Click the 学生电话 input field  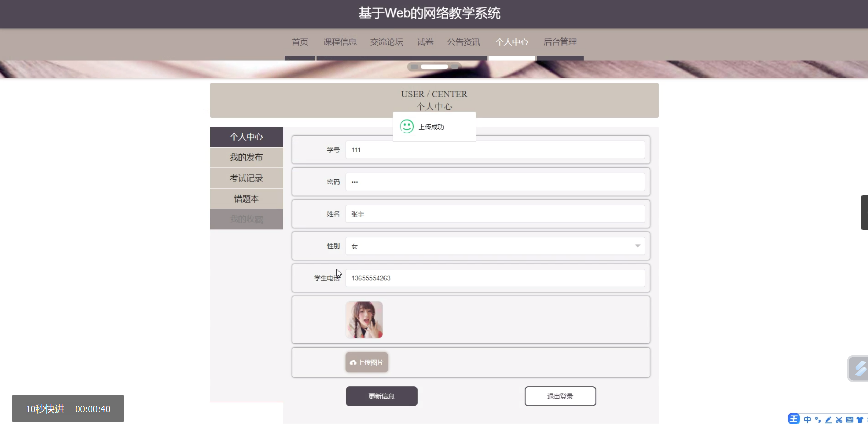coord(495,278)
